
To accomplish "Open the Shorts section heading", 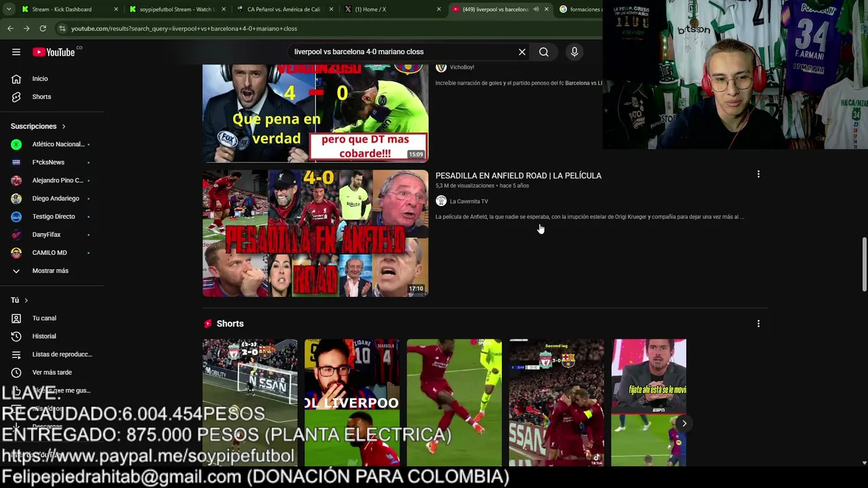I will coord(230,324).
